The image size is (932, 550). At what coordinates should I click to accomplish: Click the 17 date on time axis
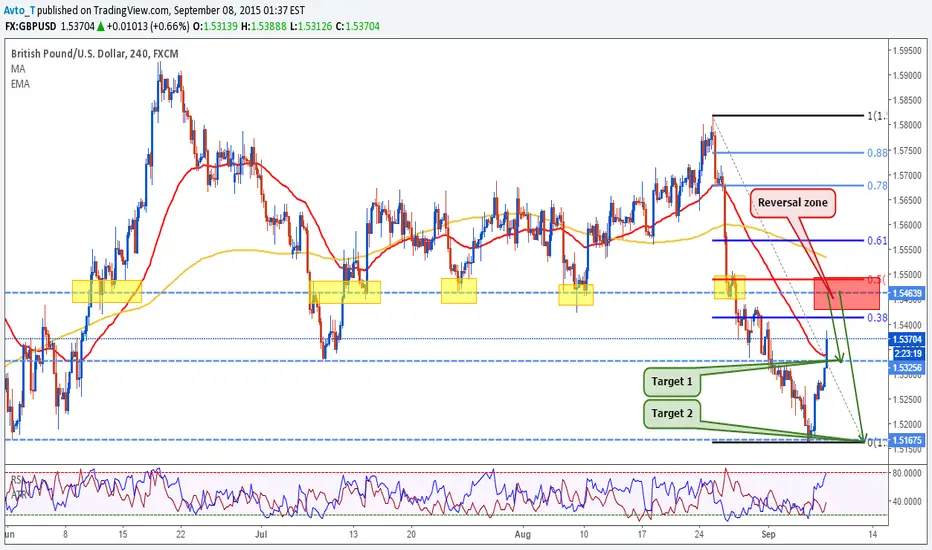click(x=641, y=535)
